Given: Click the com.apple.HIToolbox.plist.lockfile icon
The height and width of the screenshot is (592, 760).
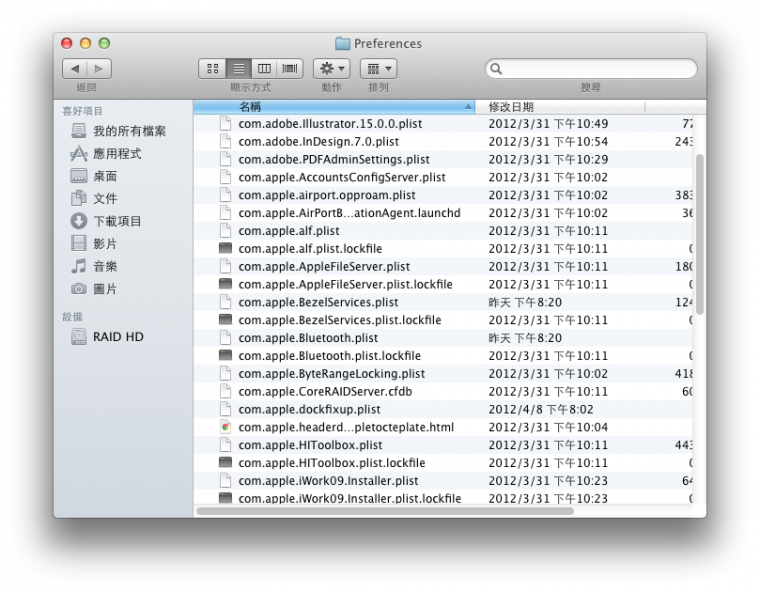Looking at the screenshot, I should [x=225, y=462].
